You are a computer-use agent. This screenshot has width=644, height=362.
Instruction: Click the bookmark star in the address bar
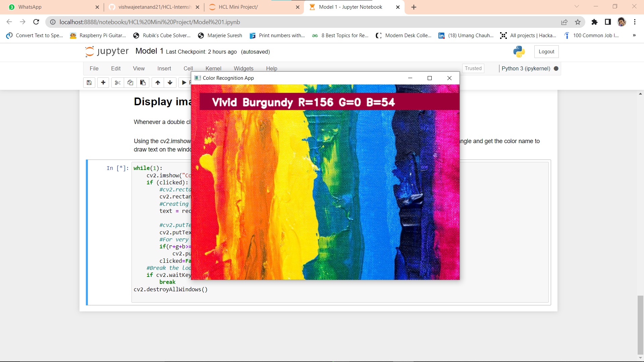pyautogui.click(x=578, y=22)
